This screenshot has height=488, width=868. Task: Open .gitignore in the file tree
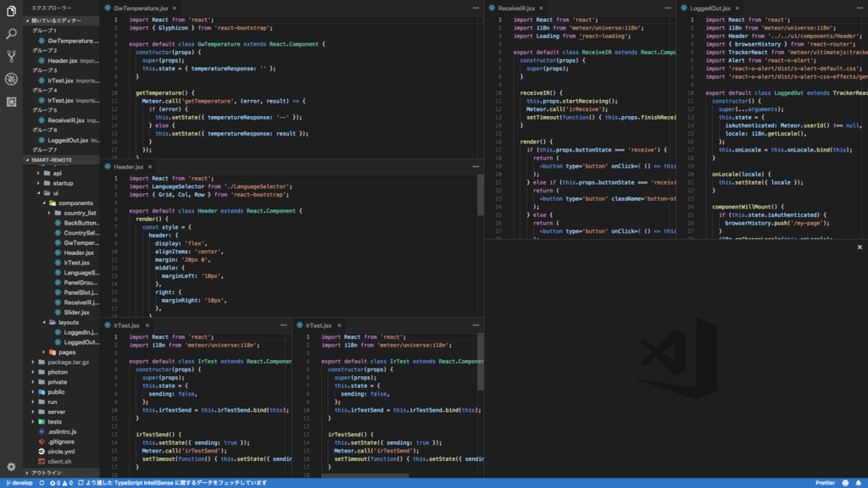(61, 441)
